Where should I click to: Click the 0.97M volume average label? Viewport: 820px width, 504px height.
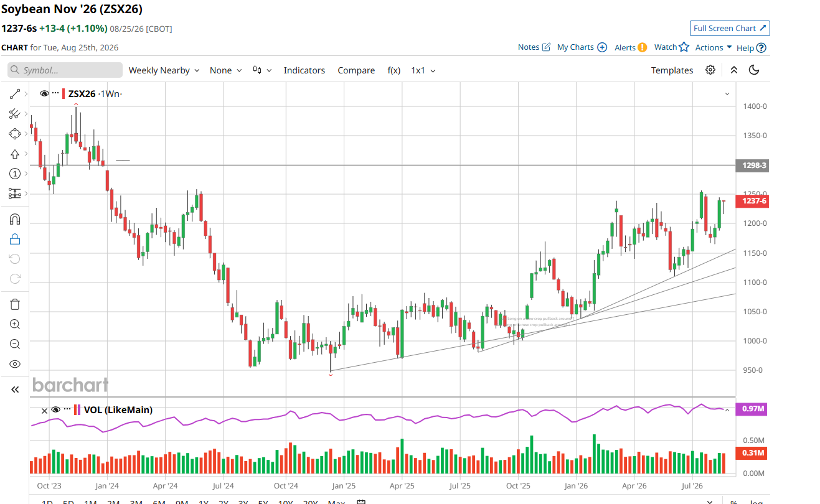(752, 409)
